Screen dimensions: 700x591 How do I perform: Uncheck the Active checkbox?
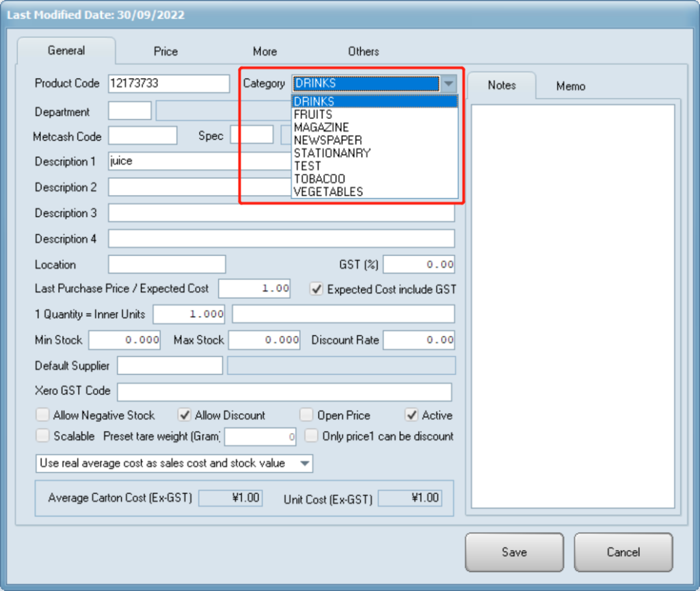(x=412, y=415)
